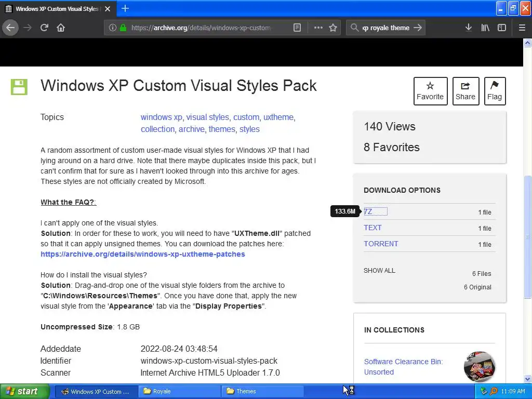Image resolution: width=532 pixels, height=399 pixels.
Task: Click the magnifier system tray icon
Action: (494, 392)
